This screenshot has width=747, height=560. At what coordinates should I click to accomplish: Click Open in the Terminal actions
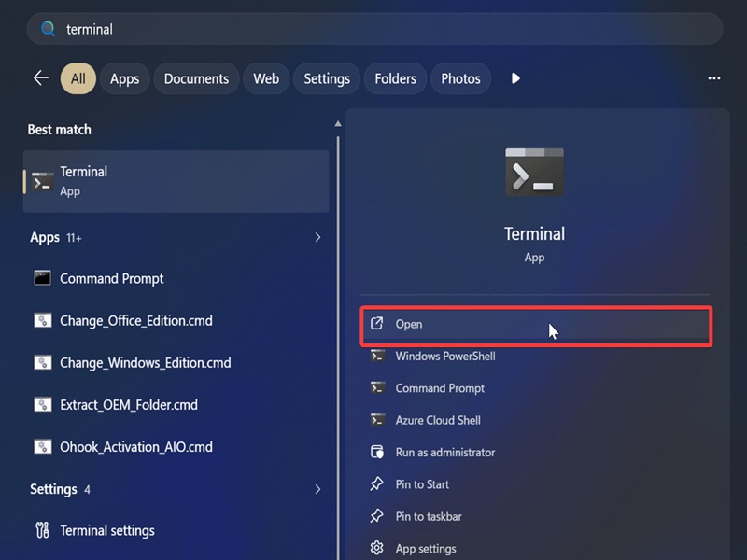pyautogui.click(x=536, y=324)
